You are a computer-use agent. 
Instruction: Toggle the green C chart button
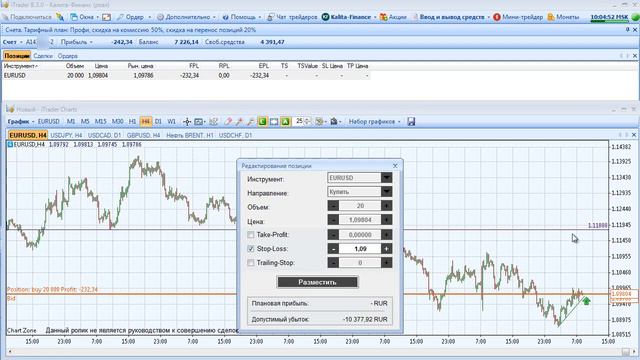(x=262, y=122)
